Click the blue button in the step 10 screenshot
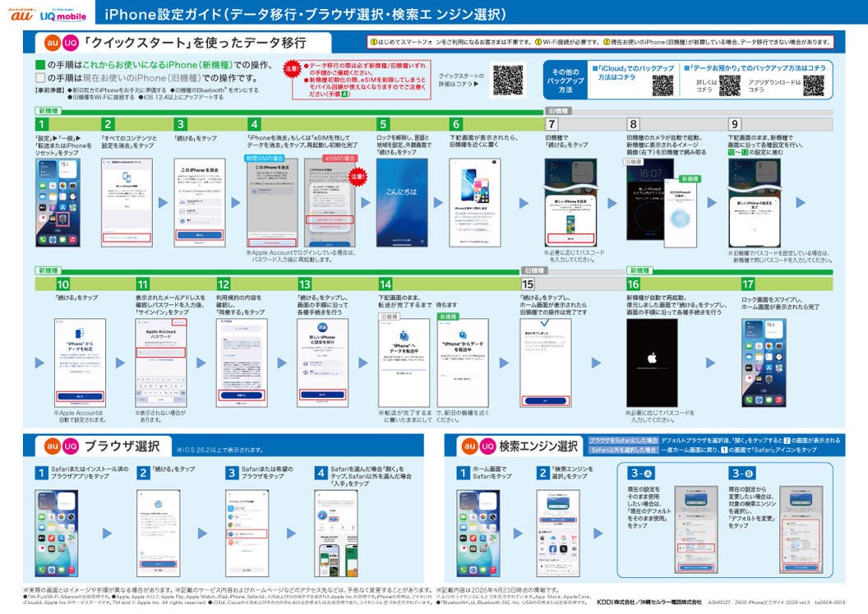Screen dimensions: 868x614 [x=80, y=396]
